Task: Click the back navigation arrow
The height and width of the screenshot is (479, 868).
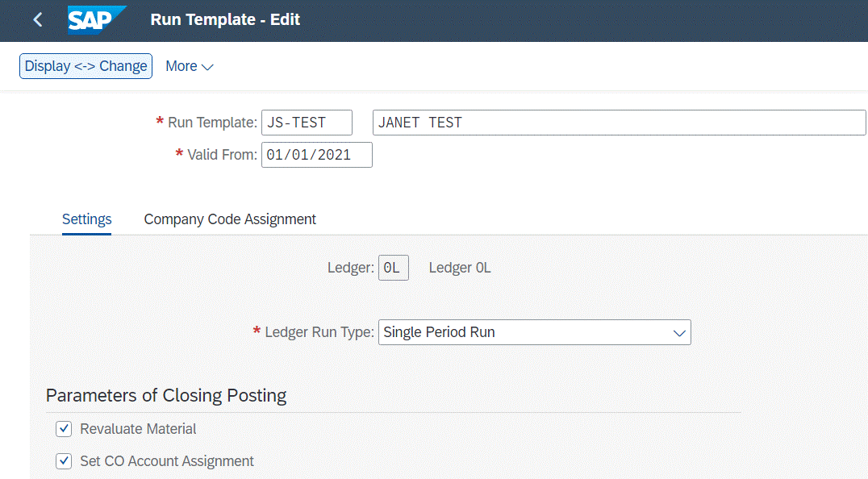Action: click(36, 19)
